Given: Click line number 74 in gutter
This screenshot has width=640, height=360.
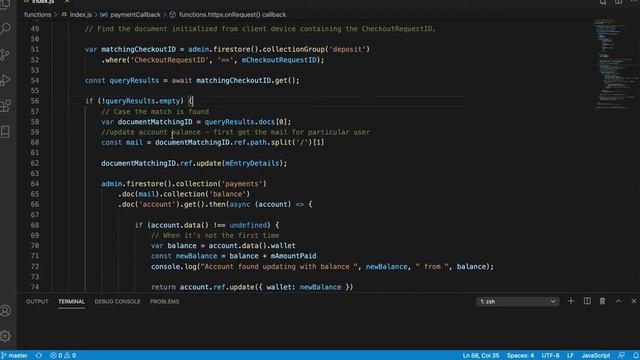Looking at the screenshot, I should click(x=35, y=287).
